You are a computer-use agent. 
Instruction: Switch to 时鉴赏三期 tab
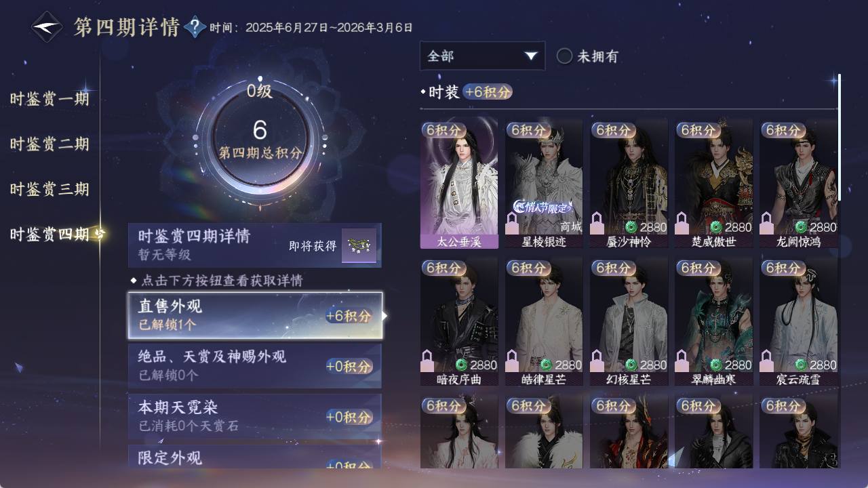click(50, 189)
